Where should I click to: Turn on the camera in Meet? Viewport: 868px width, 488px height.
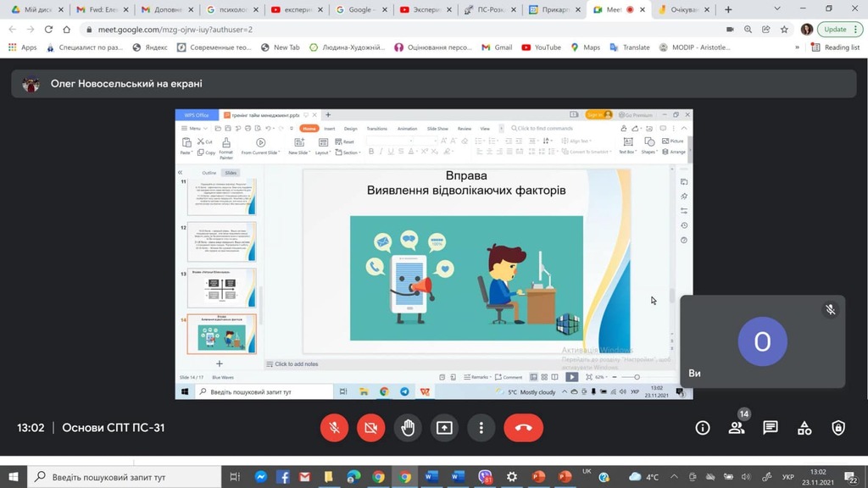pos(370,428)
